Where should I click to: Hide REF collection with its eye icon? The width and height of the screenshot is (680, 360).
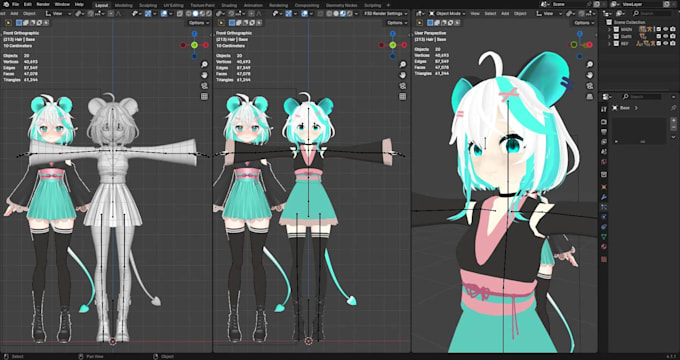pyautogui.click(x=666, y=44)
